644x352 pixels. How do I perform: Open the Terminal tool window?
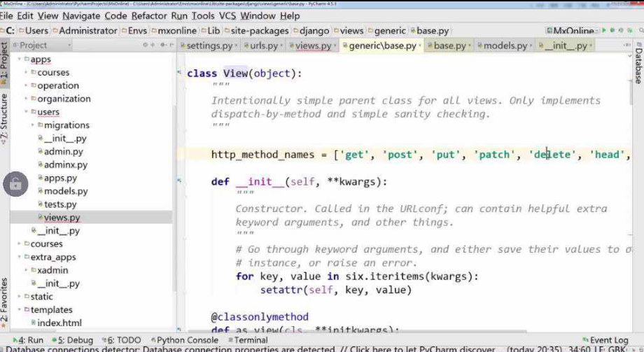(248, 340)
